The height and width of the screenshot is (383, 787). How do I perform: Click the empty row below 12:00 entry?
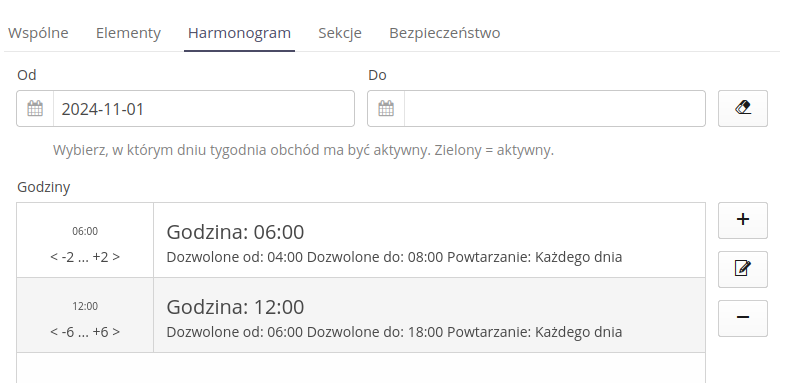[361, 368]
